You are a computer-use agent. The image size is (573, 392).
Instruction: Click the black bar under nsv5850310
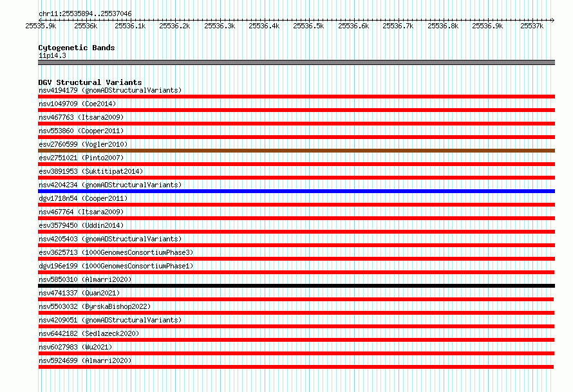tap(296, 286)
